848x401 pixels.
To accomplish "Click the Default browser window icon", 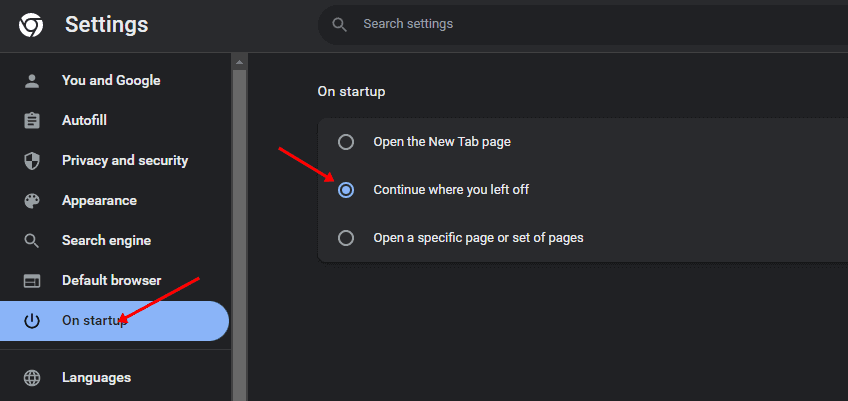I will click(32, 281).
